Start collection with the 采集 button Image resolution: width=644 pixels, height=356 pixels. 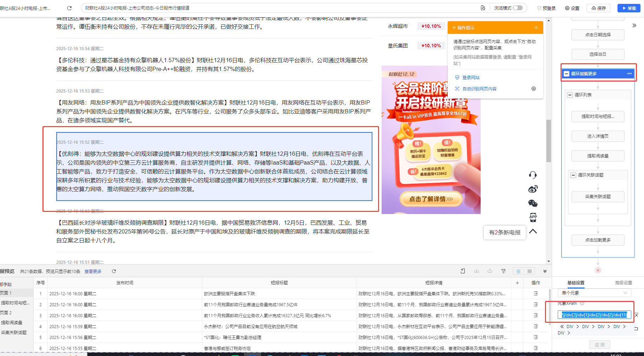(629, 8)
